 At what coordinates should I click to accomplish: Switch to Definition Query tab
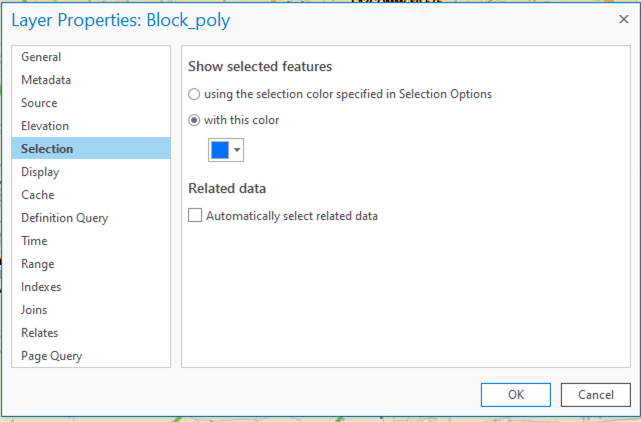pos(65,218)
